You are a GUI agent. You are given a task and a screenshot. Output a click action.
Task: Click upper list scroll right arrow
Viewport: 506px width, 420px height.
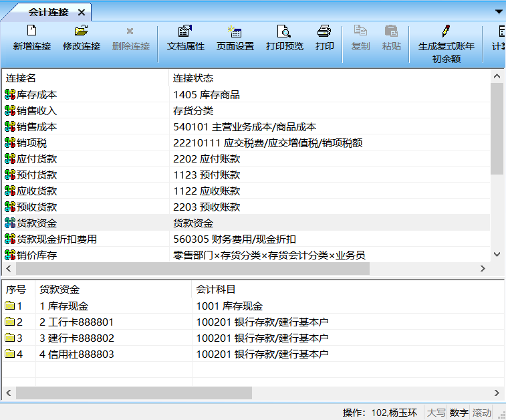click(483, 269)
